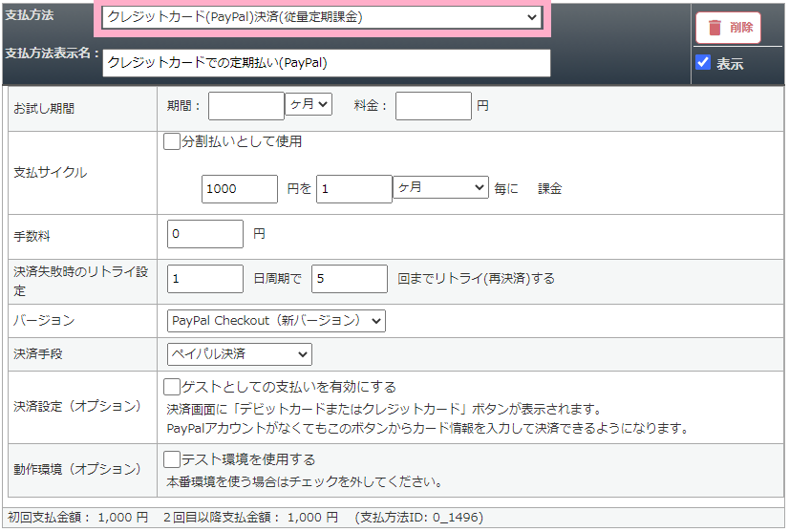This screenshot has height=532, width=789.
Task: Click the 決済失敗時のリトライ設定 row label
Action: pos(81,282)
